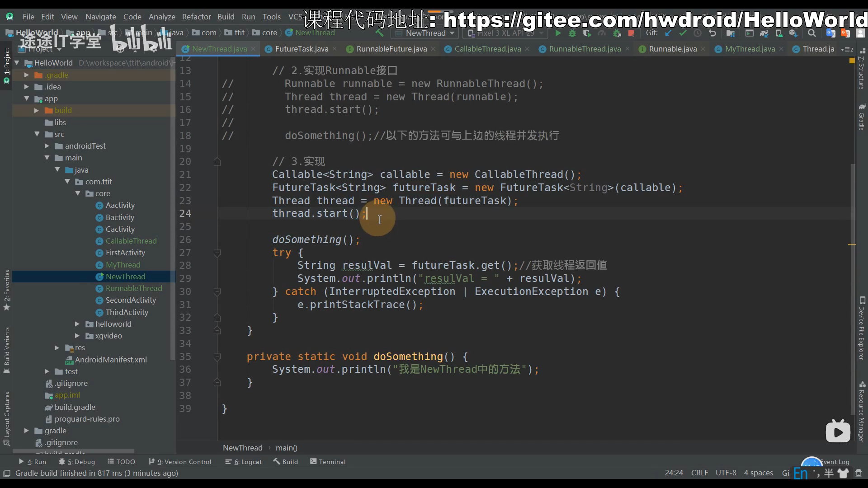This screenshot has height=488, width=868.
Task: Click Git update project arrow
Action: 668,33
